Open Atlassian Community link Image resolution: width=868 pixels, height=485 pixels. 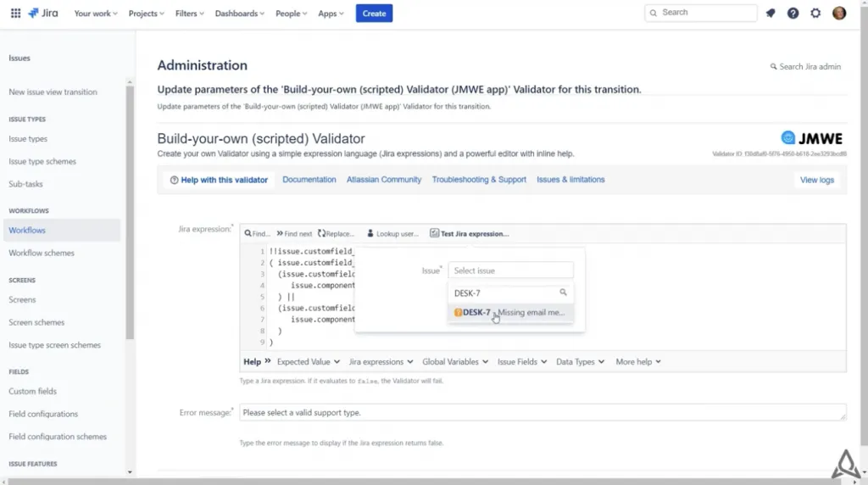click(384, 180)
